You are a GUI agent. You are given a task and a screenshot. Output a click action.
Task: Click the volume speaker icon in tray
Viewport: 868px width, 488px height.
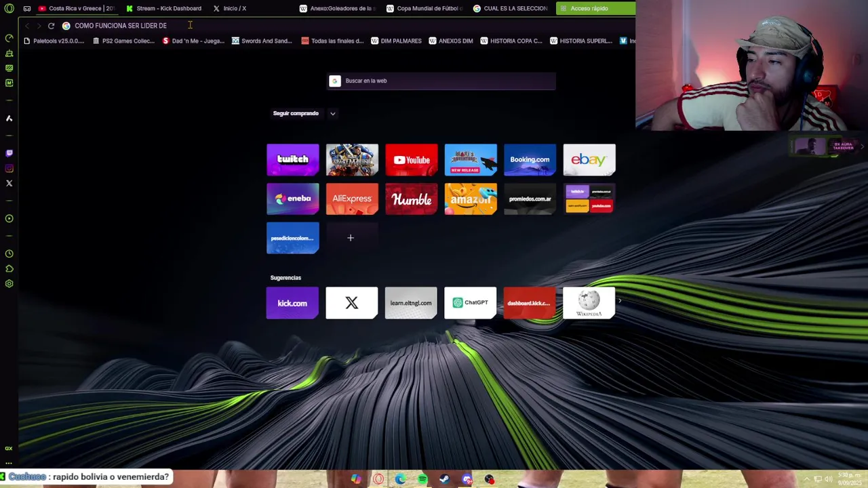click(829, 479)
